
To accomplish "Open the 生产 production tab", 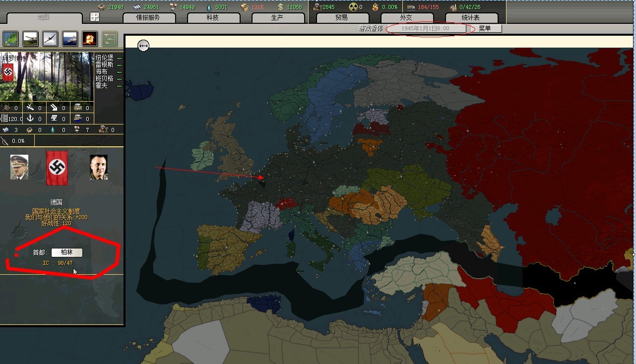I will click(278, 18).
